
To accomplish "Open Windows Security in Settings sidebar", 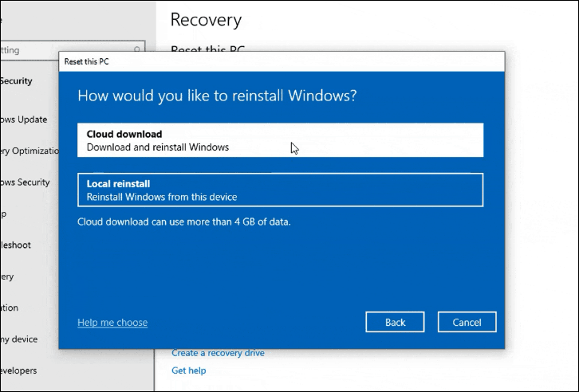I will pyautogui.click(x=25, y=182).
